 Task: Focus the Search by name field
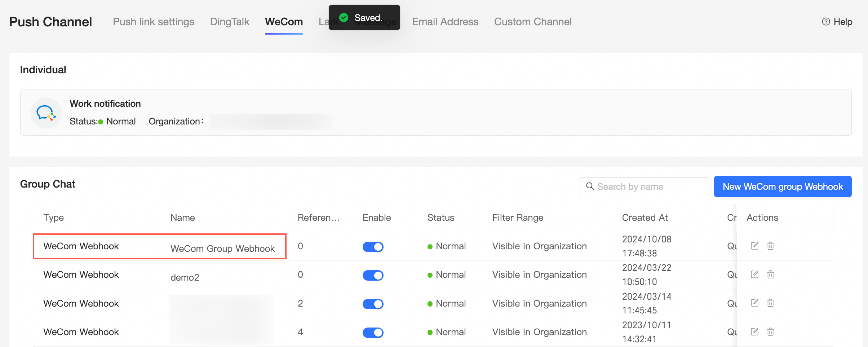click(x=644, y=186)
